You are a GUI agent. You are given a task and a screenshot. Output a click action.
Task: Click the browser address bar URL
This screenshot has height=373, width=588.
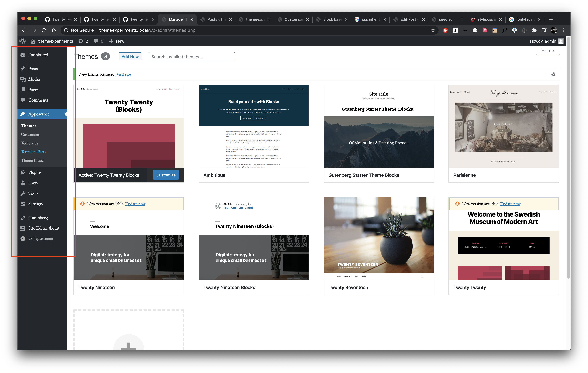(147, 30)
